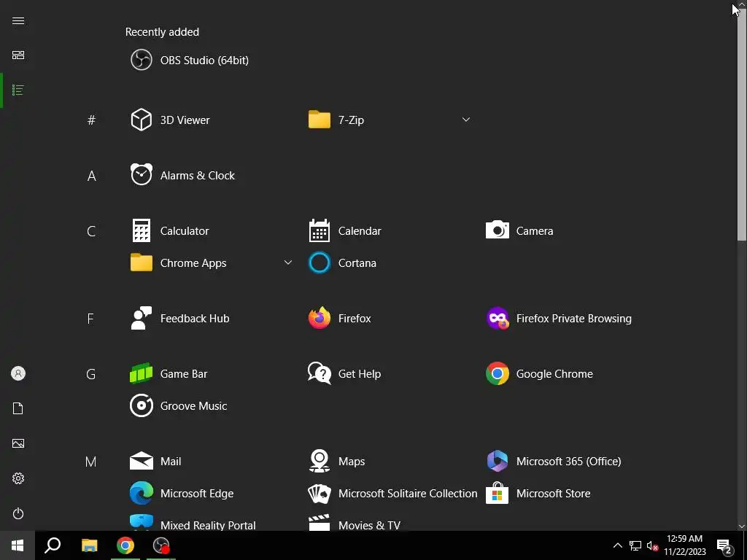This screenshot has width=747, height=560.
Task: Click the G letter group header
Action: tap(91, 374)
